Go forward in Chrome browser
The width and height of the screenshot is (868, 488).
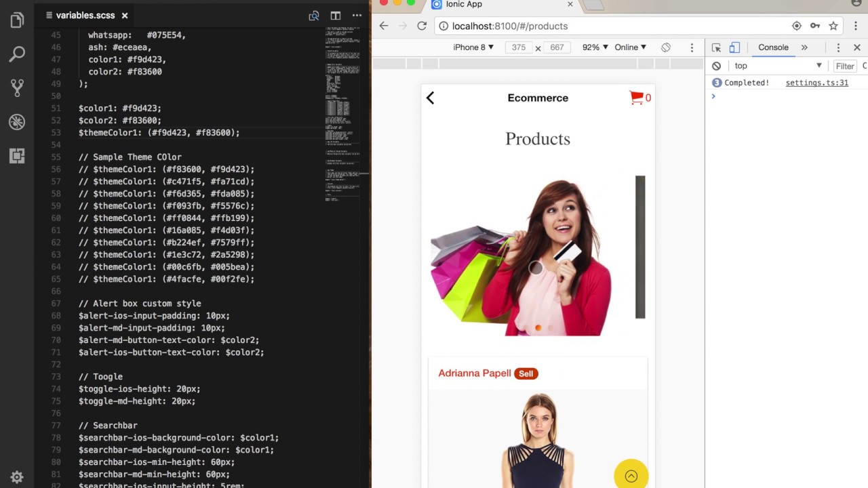click(x=403, y=26)
